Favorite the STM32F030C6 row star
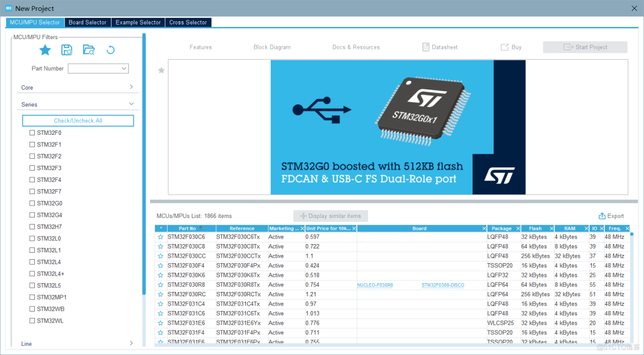644x355 pixels. coord(160,236)
